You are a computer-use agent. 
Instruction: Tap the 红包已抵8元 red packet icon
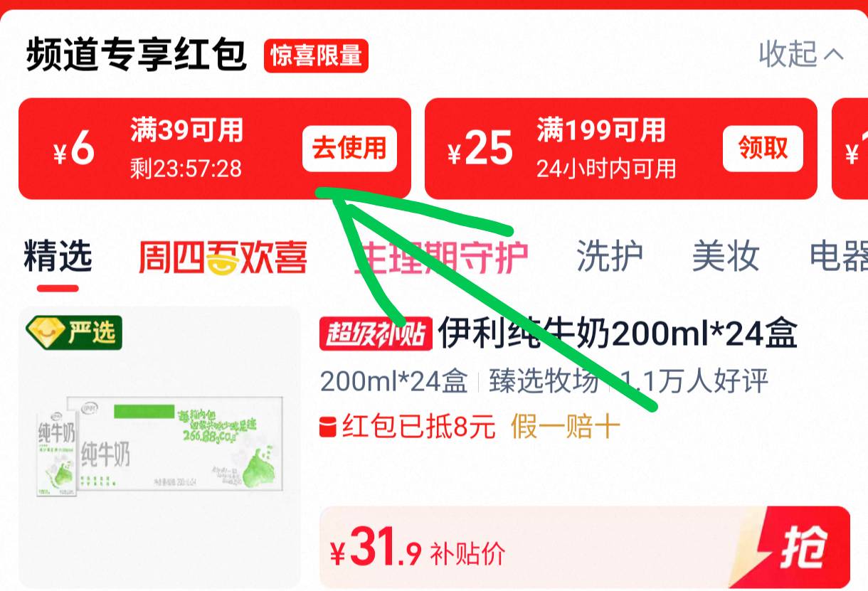[328, 427]
